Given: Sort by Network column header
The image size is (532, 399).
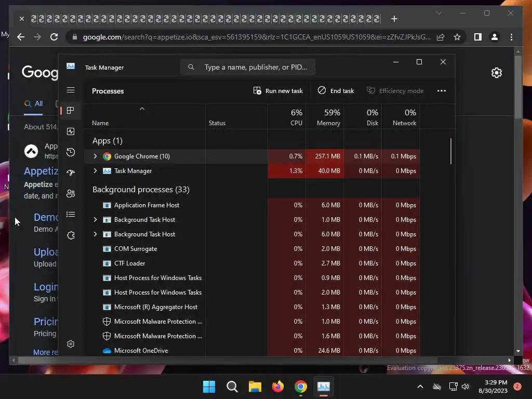Looking at the screenshot, I should (401, 117).
